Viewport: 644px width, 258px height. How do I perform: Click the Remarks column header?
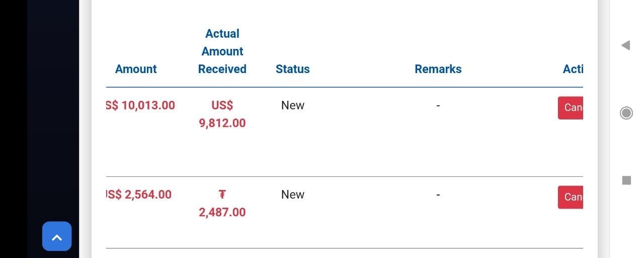click(x=438, y=69)
